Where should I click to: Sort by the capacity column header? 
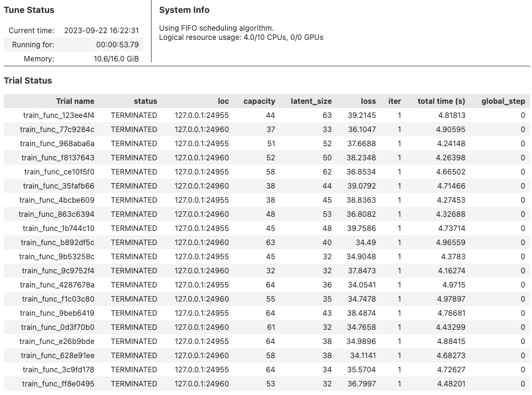click(260, 101)
